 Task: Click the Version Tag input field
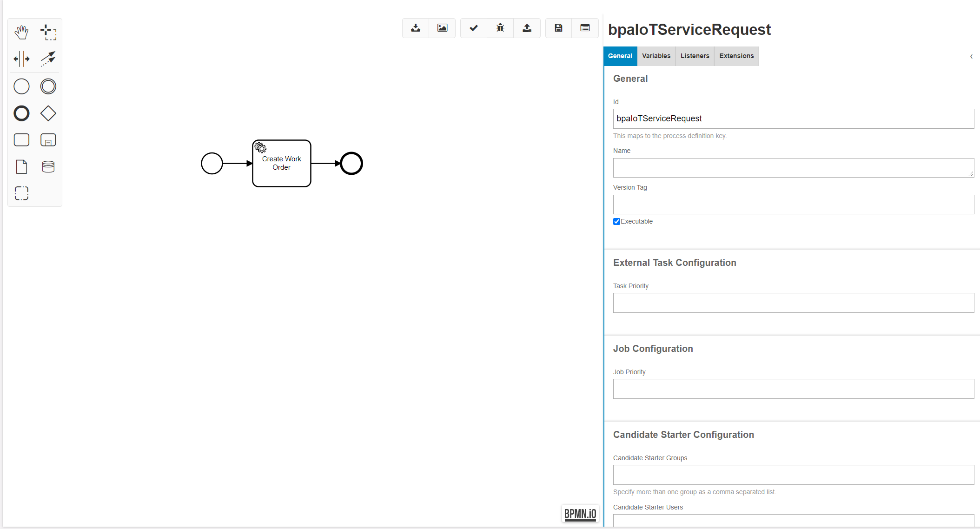point(793,205)
